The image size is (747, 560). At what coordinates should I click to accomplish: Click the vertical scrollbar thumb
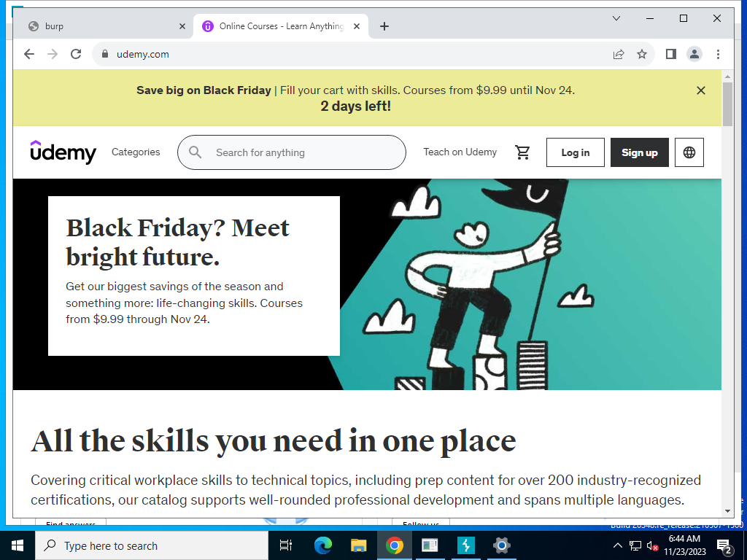pyautogui.click(x=727, y=104)
